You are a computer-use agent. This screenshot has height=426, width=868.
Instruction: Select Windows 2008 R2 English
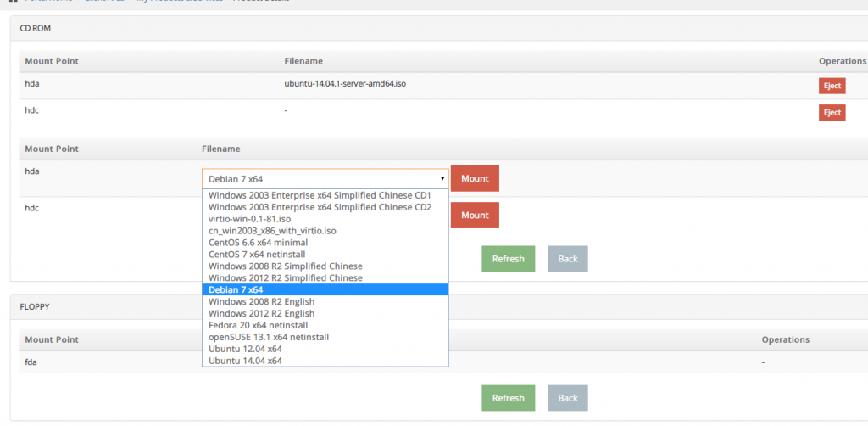pyautogui.click(x=325, y=301)
